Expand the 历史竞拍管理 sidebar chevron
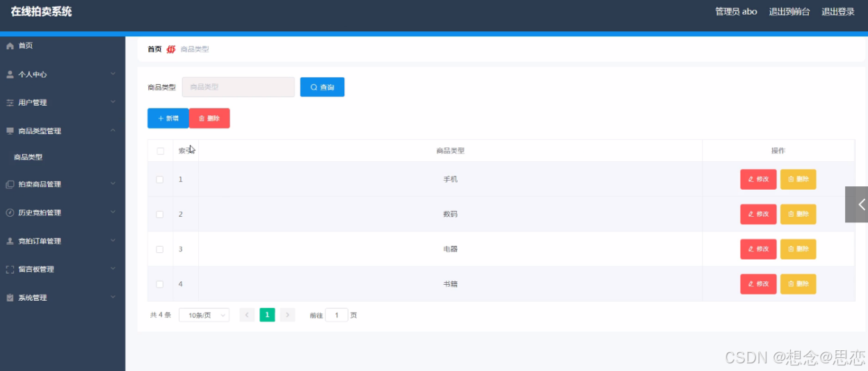Image resolution: width=868 pixels, height=371 pixels. tap(113, 213)
